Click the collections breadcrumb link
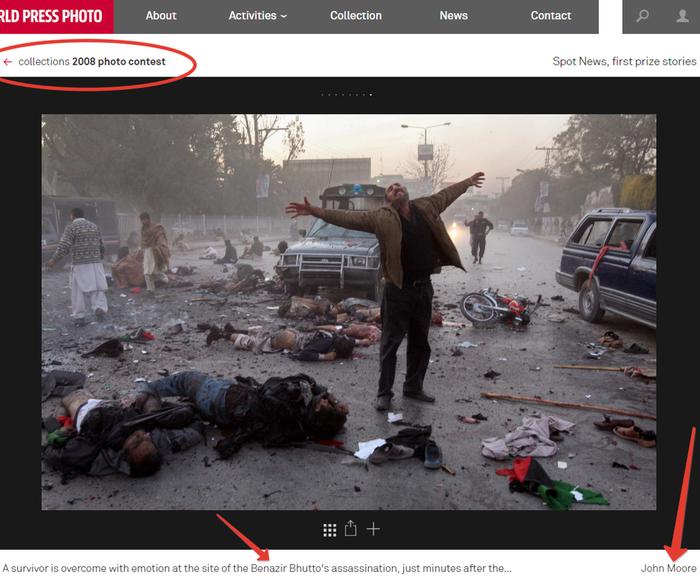 click(x=43, y=62)
